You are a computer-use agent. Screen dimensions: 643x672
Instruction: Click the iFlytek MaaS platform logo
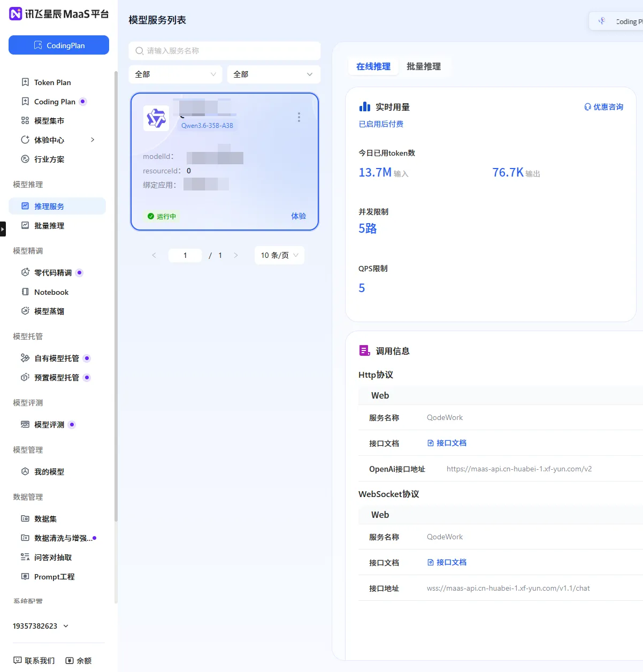(59, 14)
